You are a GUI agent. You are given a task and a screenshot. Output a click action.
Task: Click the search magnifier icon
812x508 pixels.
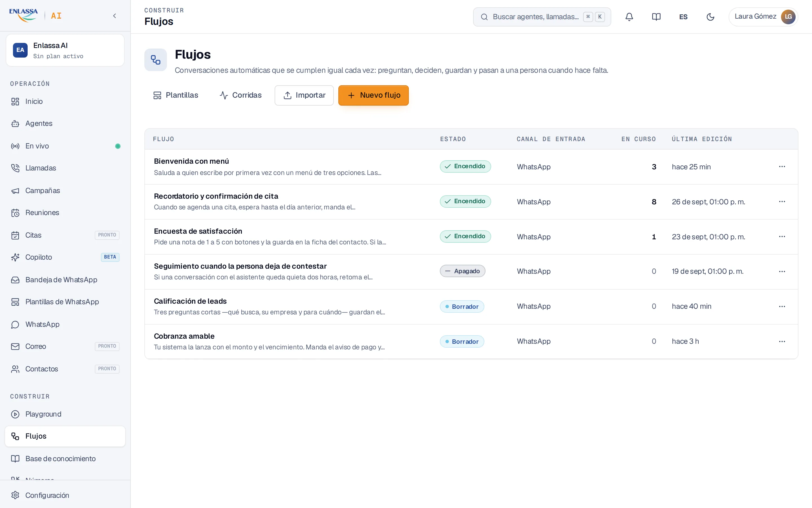coord(484,17)
